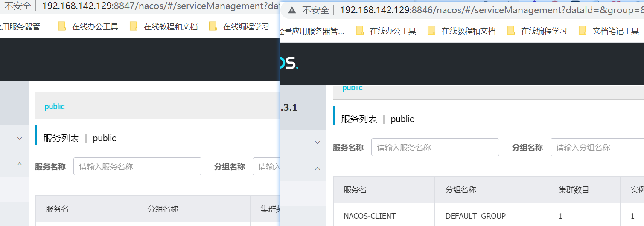Expand sidebar menu with down chevron in 8846 window
The image size is (644, 226).
click(318, 142)
